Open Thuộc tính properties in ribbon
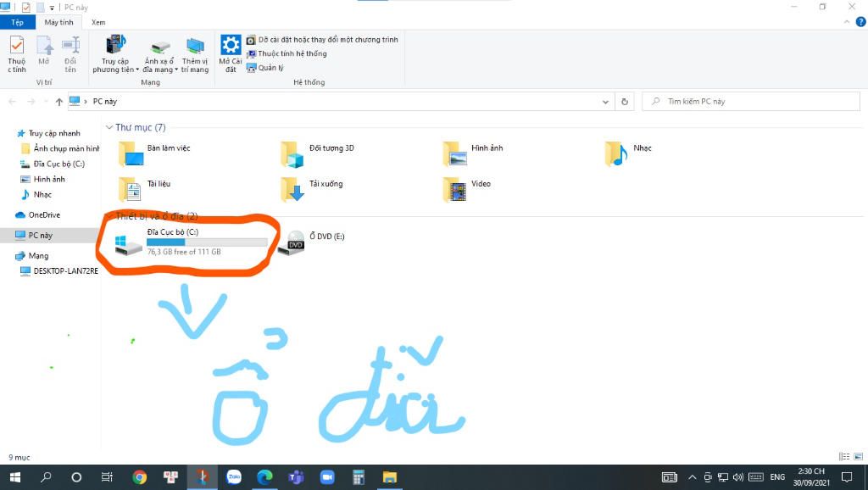The height and width of the screenshot is (490, 868). (x=17, y=54)
